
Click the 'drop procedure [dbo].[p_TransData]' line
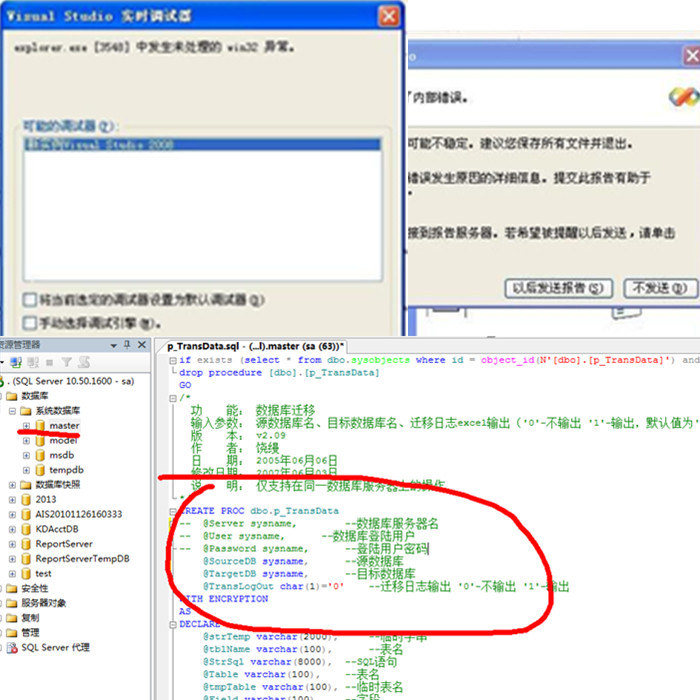tap(279, 373)
